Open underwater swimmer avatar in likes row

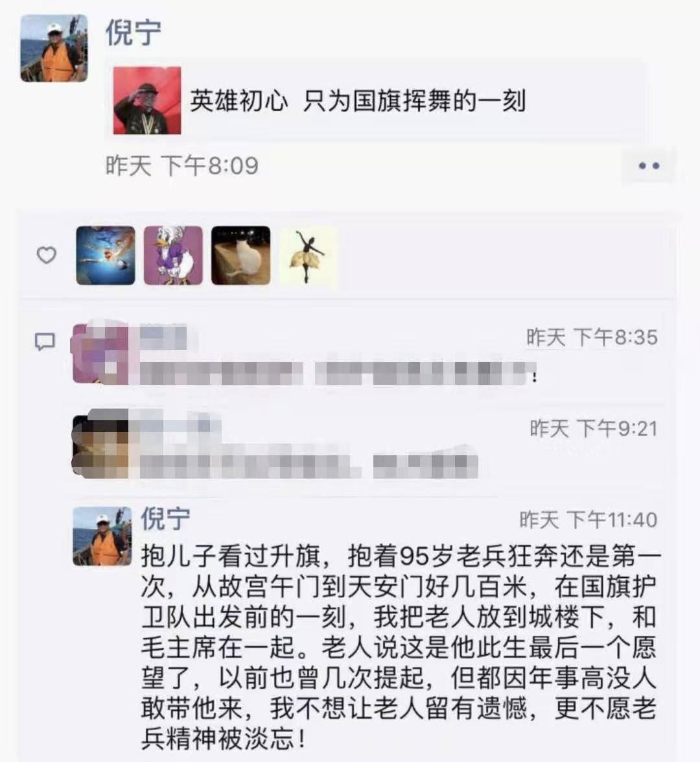pyautogui.click(x=106, y=255)
